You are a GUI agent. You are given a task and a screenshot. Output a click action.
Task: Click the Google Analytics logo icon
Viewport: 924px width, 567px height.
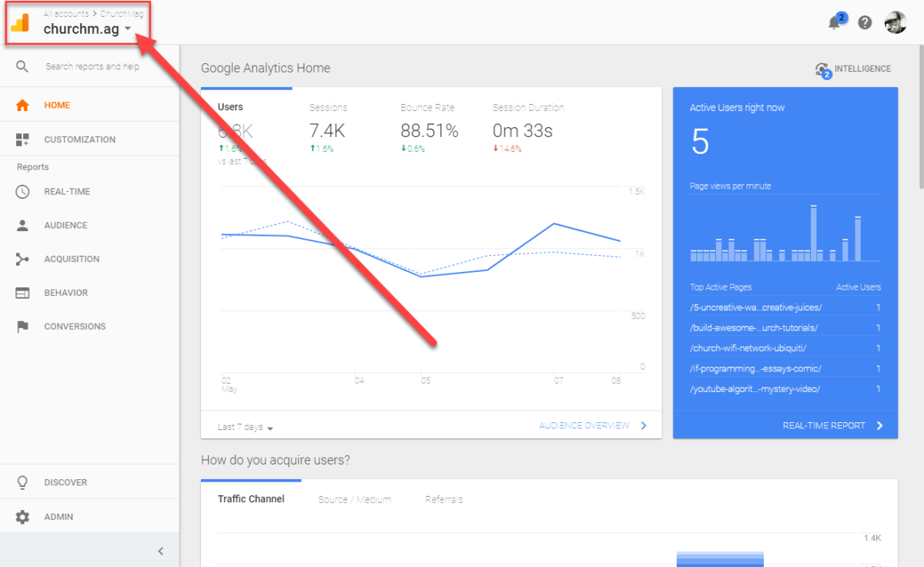20,23
